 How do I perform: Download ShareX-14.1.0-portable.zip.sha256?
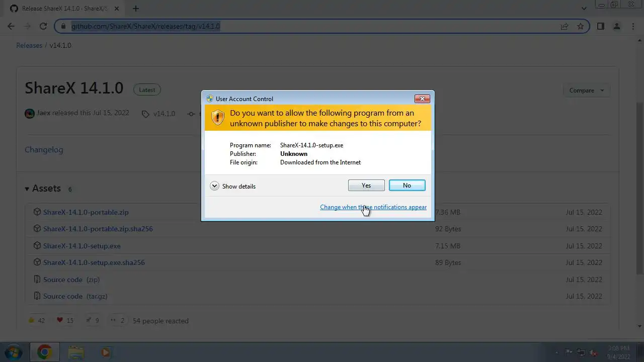(x=98, y=229)
